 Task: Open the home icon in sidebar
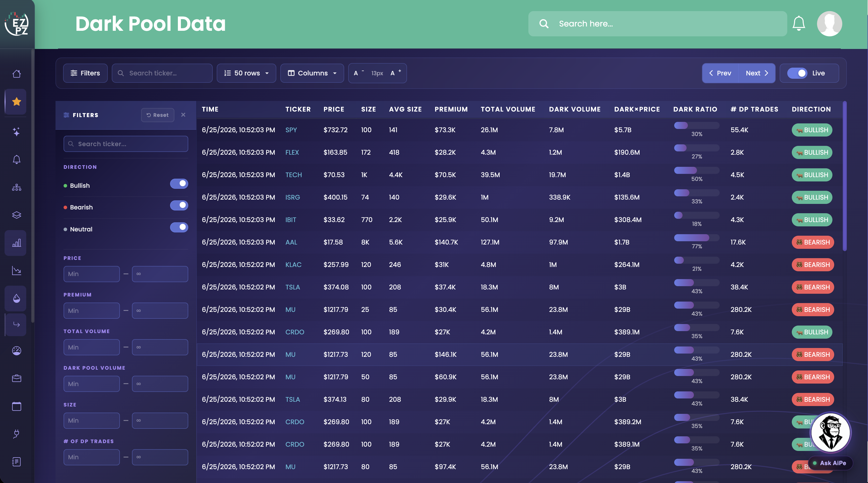(x=16, y=74)
